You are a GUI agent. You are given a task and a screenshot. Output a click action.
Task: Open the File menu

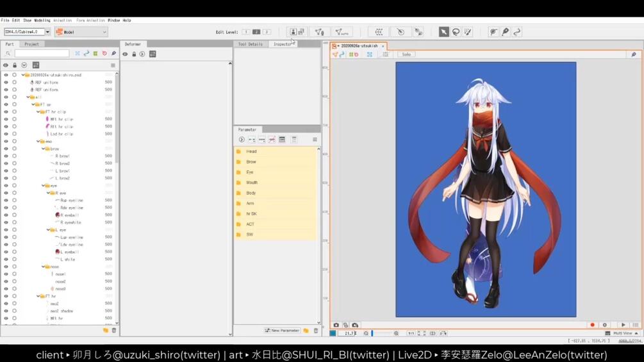tap(5, 20)
